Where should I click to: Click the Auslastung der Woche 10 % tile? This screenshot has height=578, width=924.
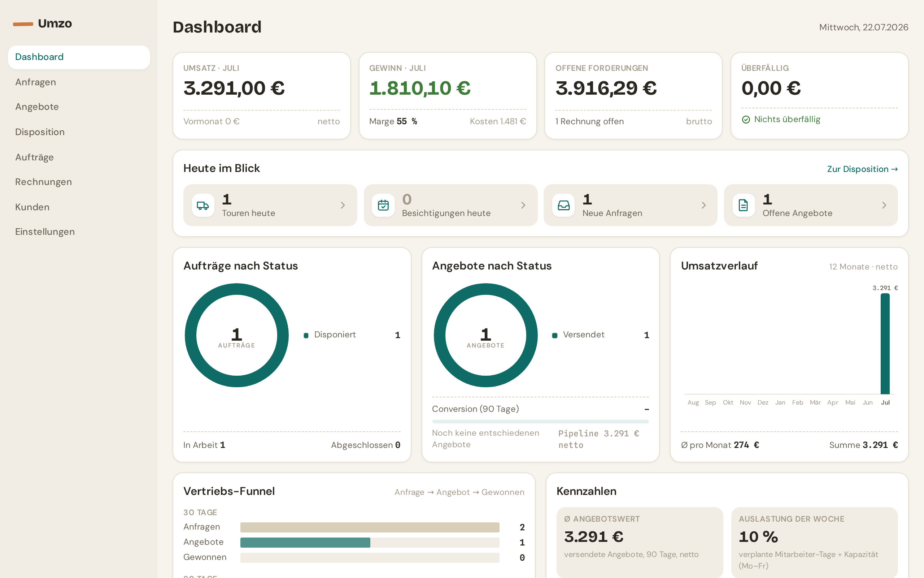(x=814, y=542)
